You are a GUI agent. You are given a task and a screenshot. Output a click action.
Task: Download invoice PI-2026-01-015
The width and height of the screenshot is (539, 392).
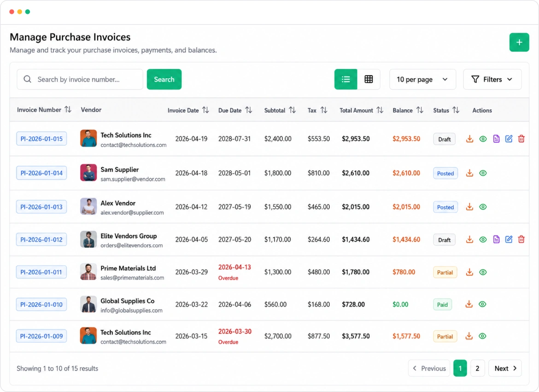point(469,139)
